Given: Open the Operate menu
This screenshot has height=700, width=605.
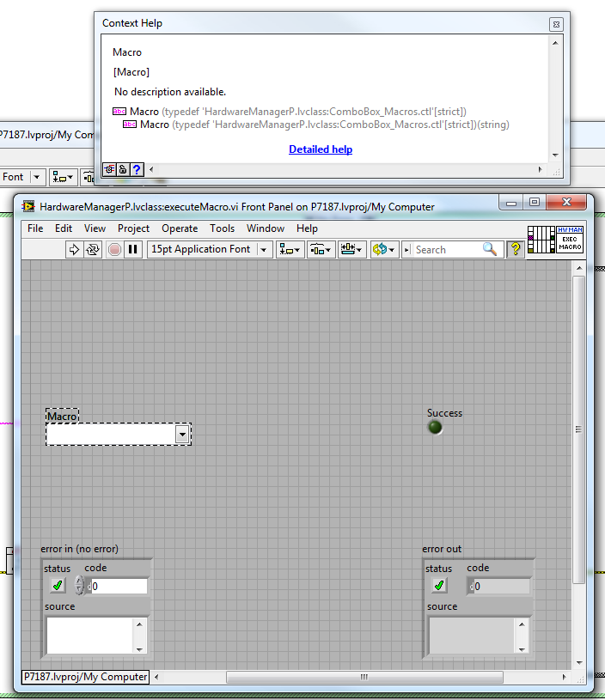Looking at the screenshot, I should click(180, 228).
